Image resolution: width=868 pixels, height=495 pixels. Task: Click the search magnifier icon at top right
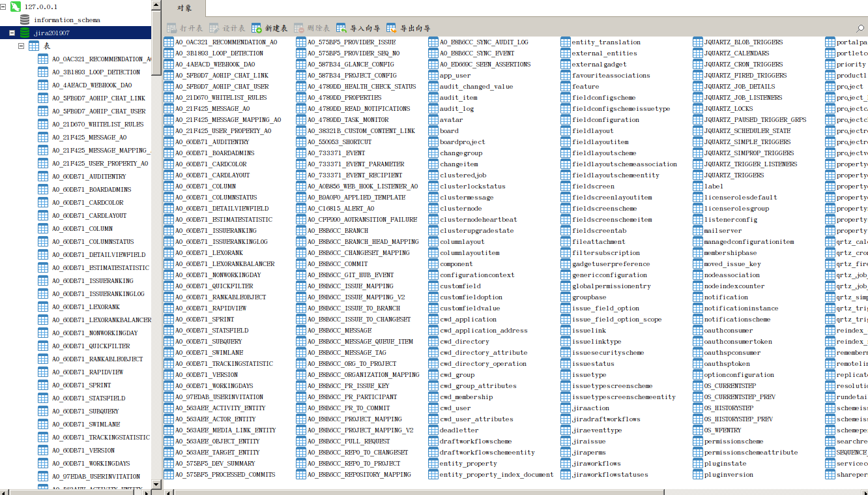861,29
